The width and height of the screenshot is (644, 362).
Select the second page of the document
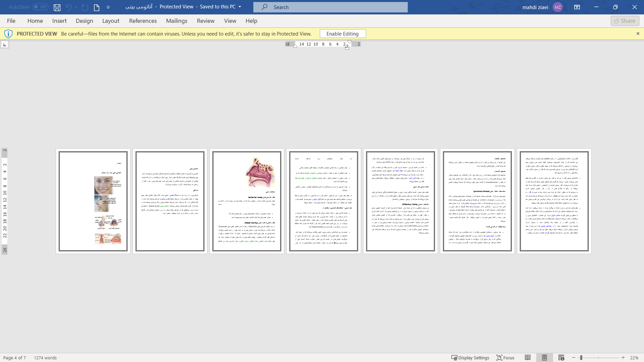click(x=170, y=201)
